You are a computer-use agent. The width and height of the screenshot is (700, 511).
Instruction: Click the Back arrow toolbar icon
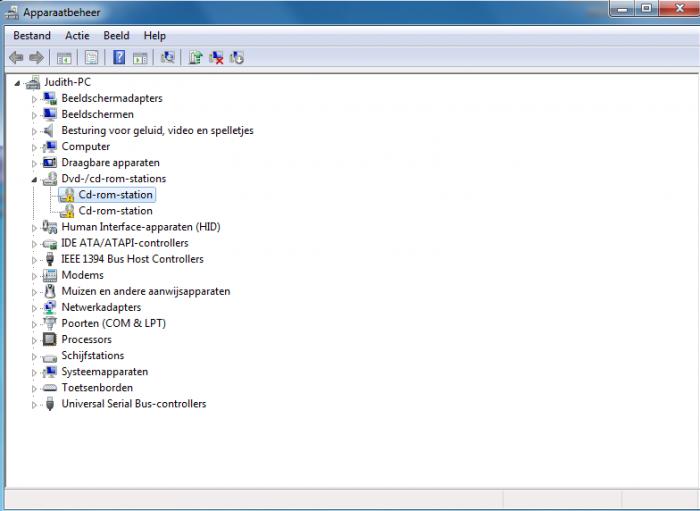tap(16, 58)
